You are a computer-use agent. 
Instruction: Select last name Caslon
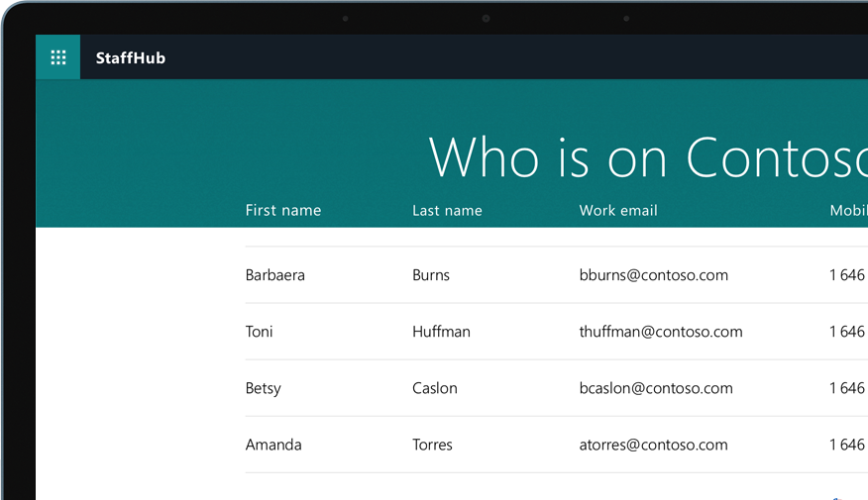pyautogui.click(x=435, y=388)
